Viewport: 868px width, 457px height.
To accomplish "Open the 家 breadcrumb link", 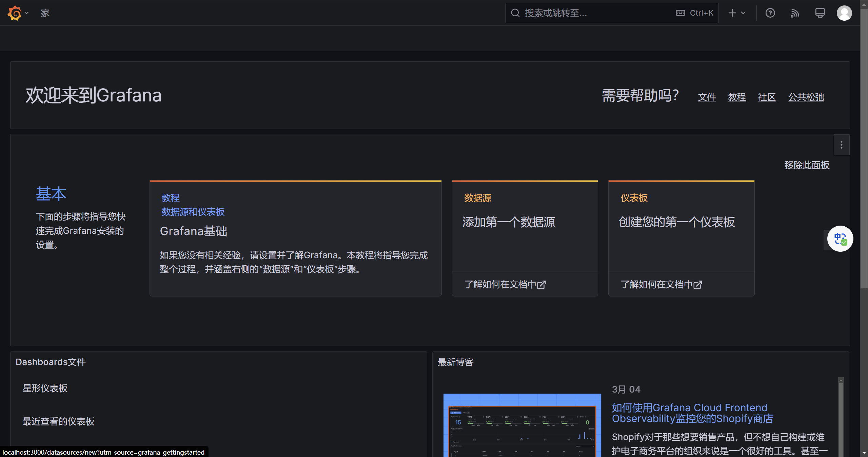I will [x=45, y=13].
